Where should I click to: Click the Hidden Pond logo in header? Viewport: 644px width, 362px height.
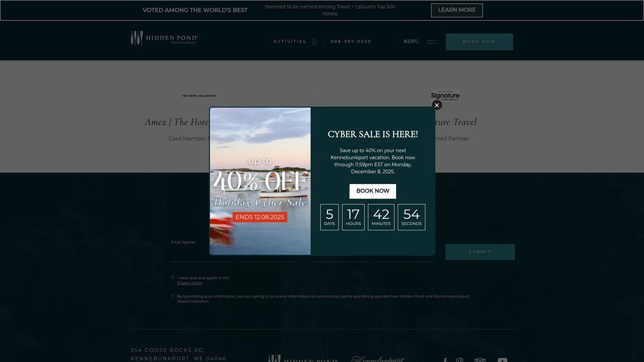pyautogui.click(x=164, y=39)
